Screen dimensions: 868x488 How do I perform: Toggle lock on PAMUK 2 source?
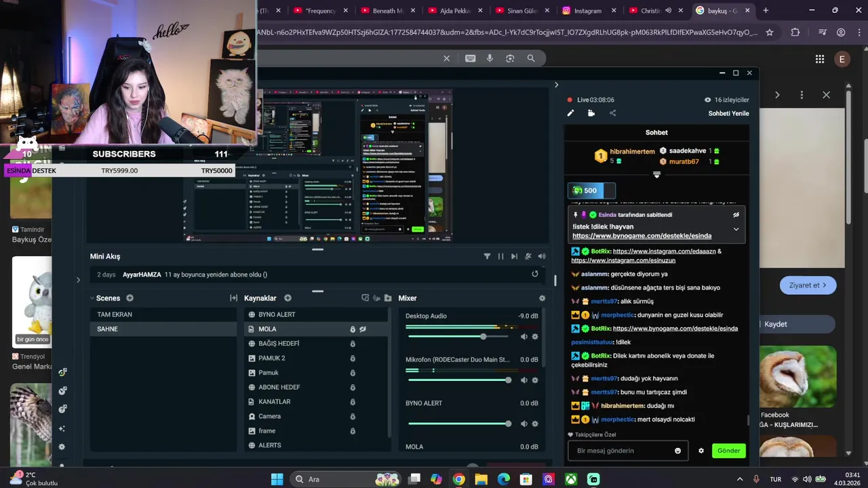coord(353,358)
